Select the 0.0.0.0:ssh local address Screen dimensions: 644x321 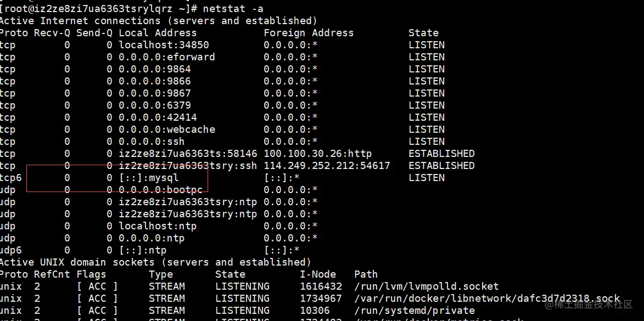click(x=152, y=142)
